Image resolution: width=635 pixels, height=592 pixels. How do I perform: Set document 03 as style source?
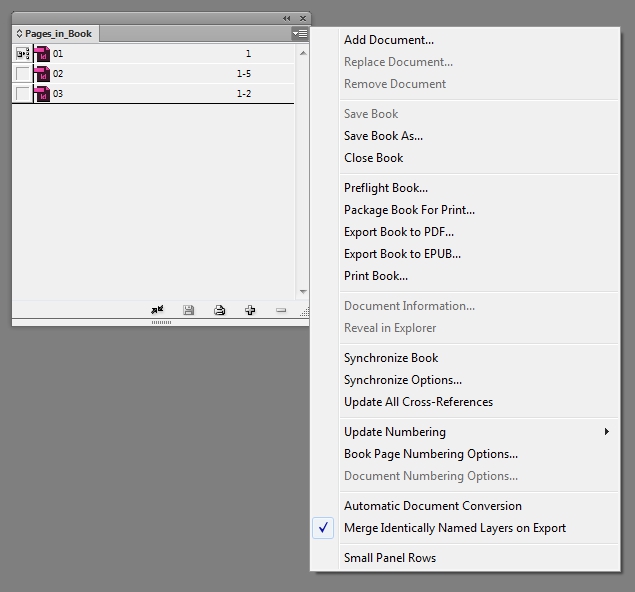pos(23,94)
